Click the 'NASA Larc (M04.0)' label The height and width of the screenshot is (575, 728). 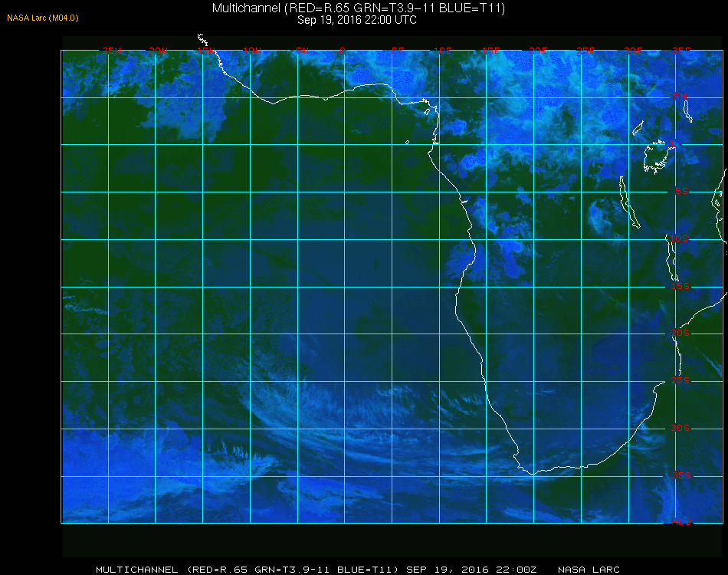(43, 18)
